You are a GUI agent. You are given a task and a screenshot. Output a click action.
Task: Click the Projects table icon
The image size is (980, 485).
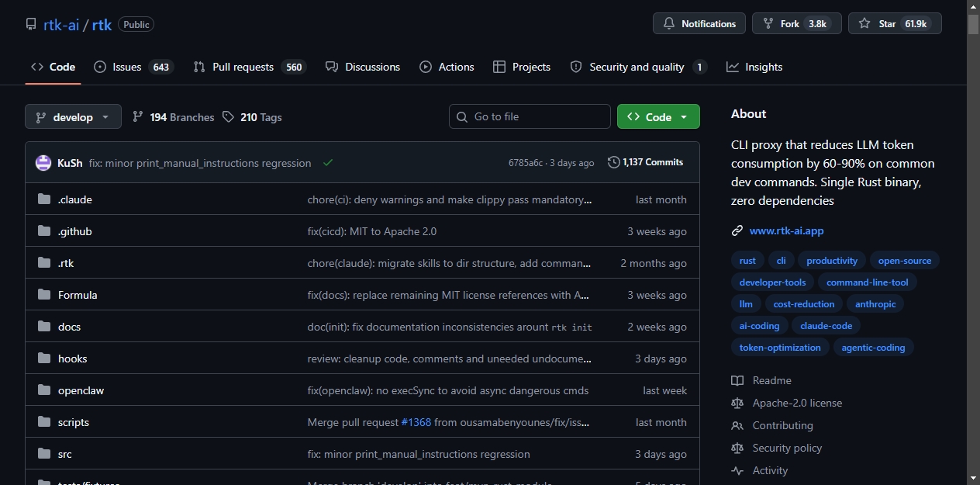(x=499, y=67)
